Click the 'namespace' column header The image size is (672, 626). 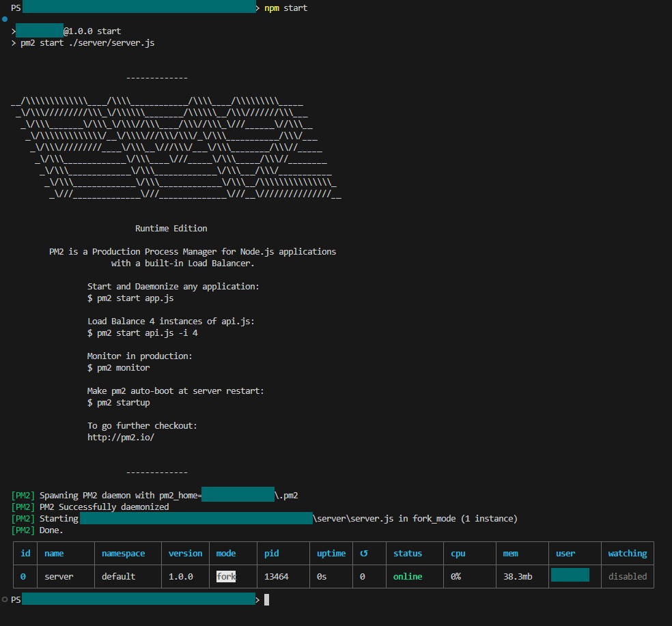(124, 553)
